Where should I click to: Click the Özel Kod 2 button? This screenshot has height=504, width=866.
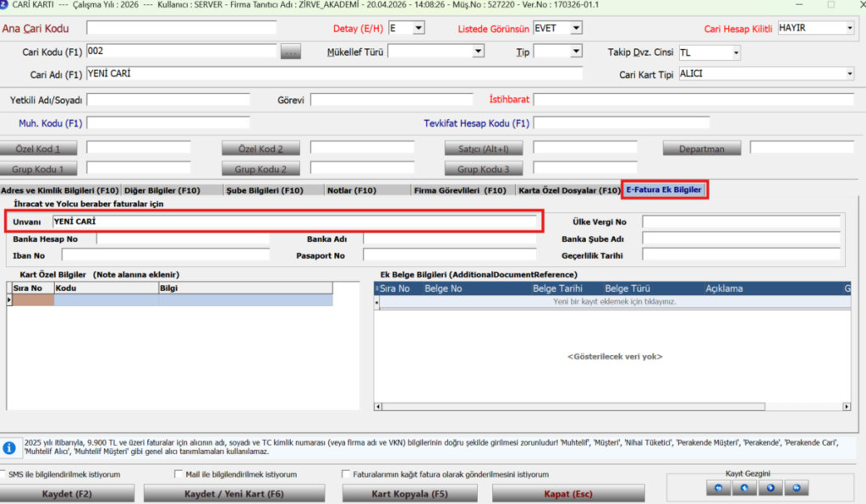260,149
